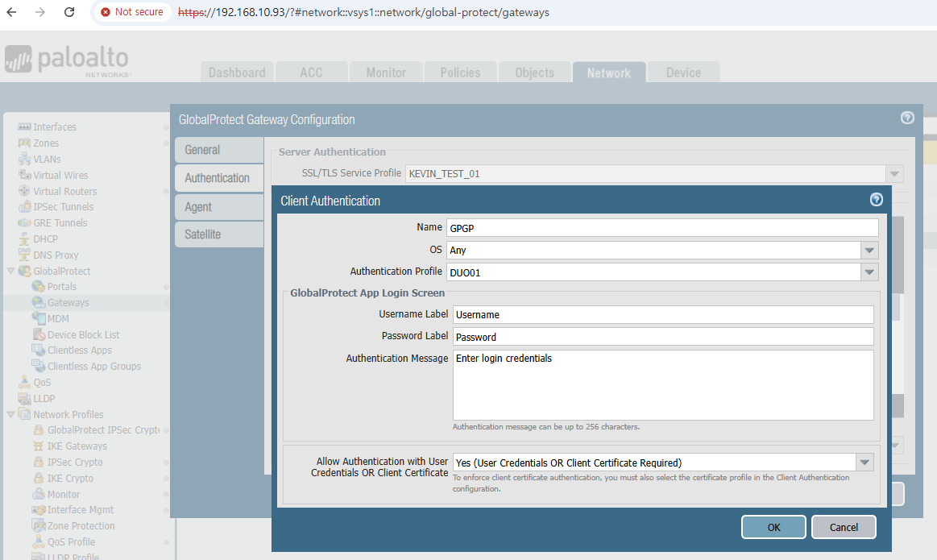Click the IKE Gateways icon
The image size is (937, 560).
[x=38, y=446]
